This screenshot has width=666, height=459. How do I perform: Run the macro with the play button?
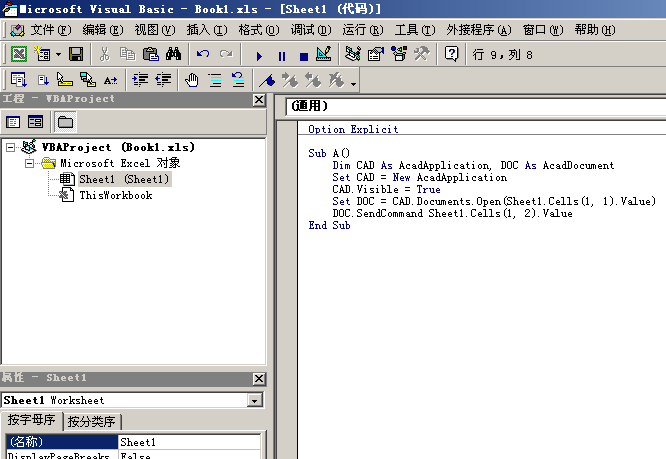[259, 56]
